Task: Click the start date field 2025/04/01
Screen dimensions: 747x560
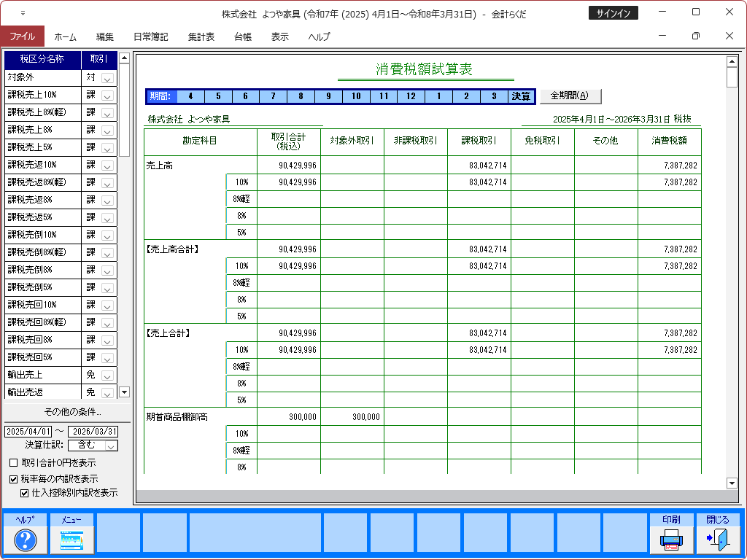Action: 28,431
